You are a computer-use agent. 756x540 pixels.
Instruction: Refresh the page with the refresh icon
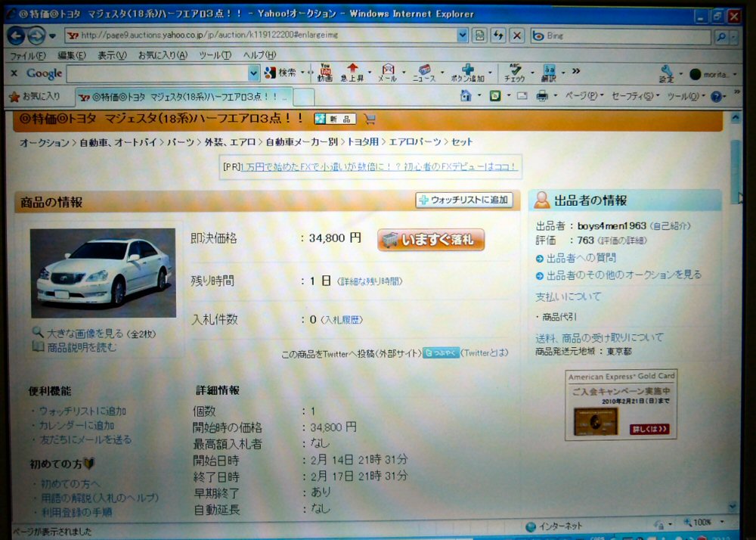coord(498,36)
